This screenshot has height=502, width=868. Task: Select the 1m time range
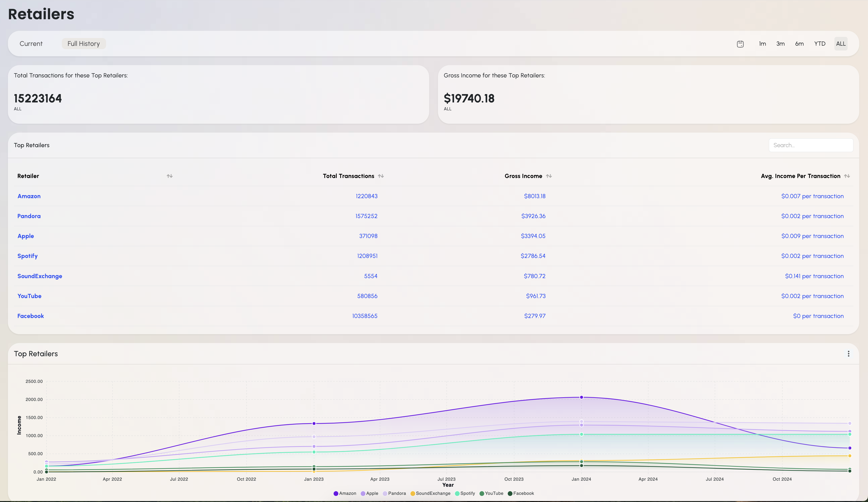click(x=763, y=44)
